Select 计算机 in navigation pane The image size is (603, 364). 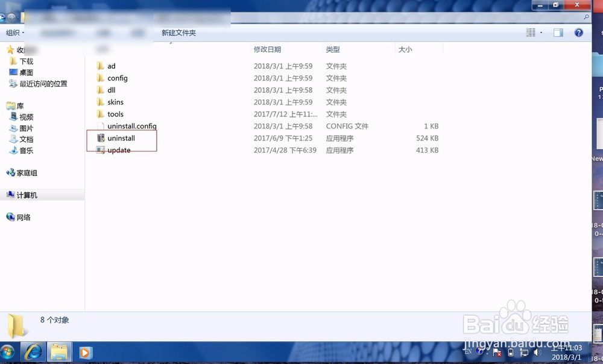(x=22, y=195)
